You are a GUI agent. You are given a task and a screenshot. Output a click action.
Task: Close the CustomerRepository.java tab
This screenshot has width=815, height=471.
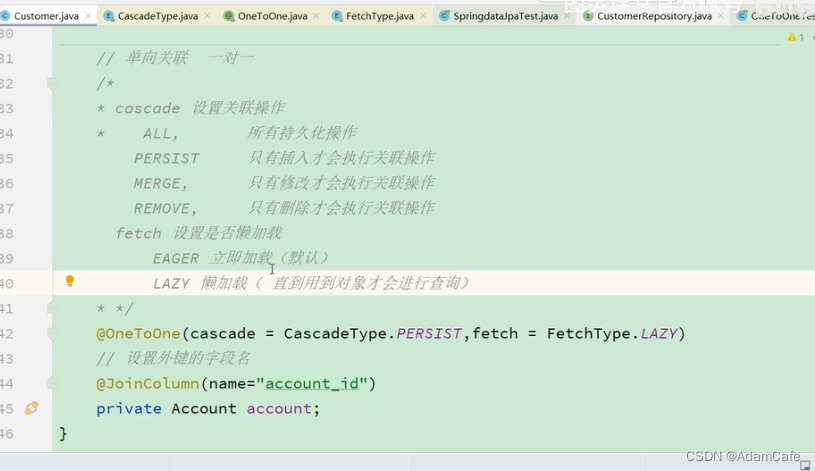pos(721,16)
